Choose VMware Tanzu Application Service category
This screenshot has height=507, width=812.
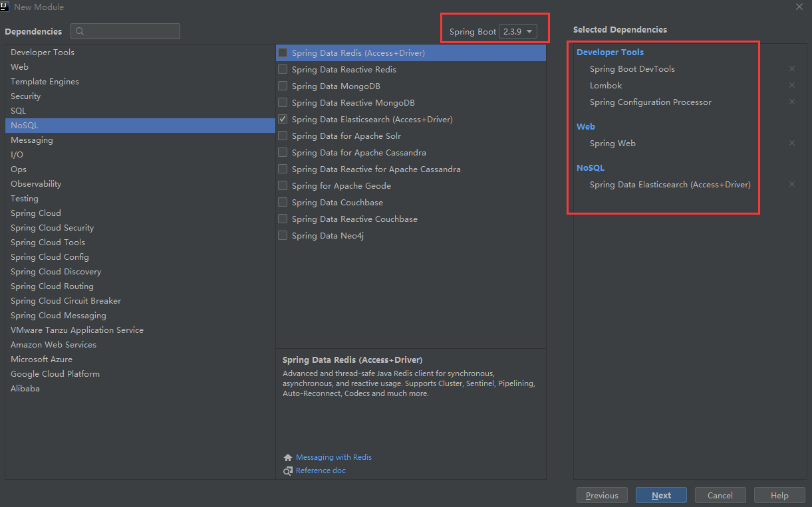pyautogui.click(x=140, y=330)
